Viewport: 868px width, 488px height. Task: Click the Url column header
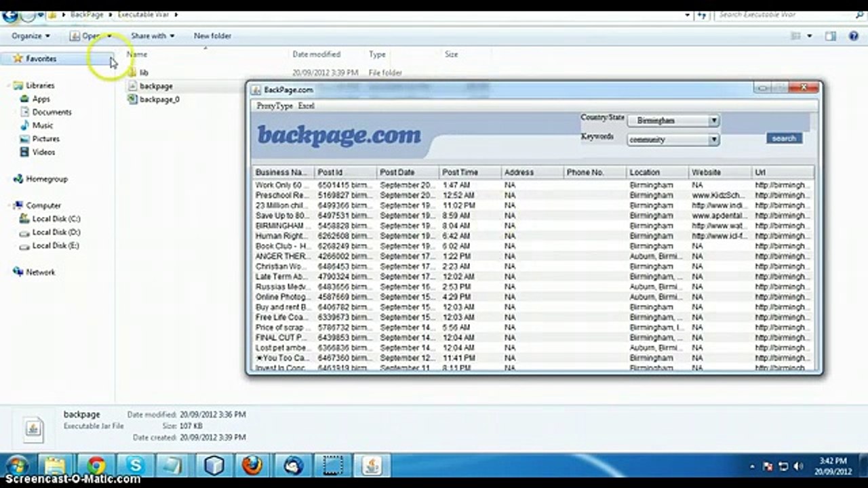click(x=783, y=172)
